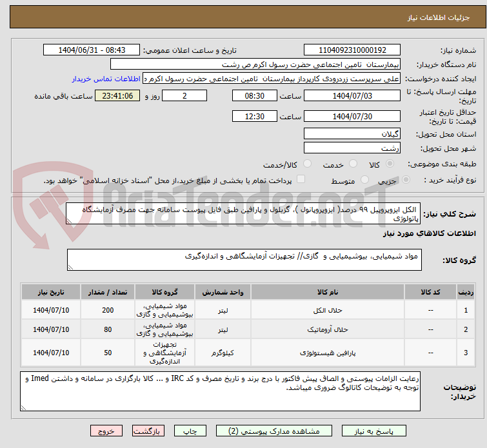This screenshot has height=448, width=487.
Task: Click the خروج exit button
Action: coord(106,431)
